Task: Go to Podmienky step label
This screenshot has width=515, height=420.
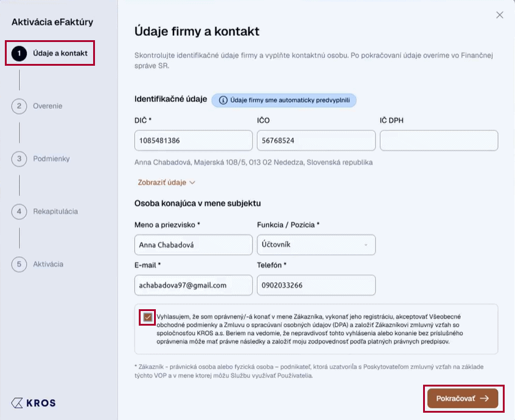Action: point(51,159)
